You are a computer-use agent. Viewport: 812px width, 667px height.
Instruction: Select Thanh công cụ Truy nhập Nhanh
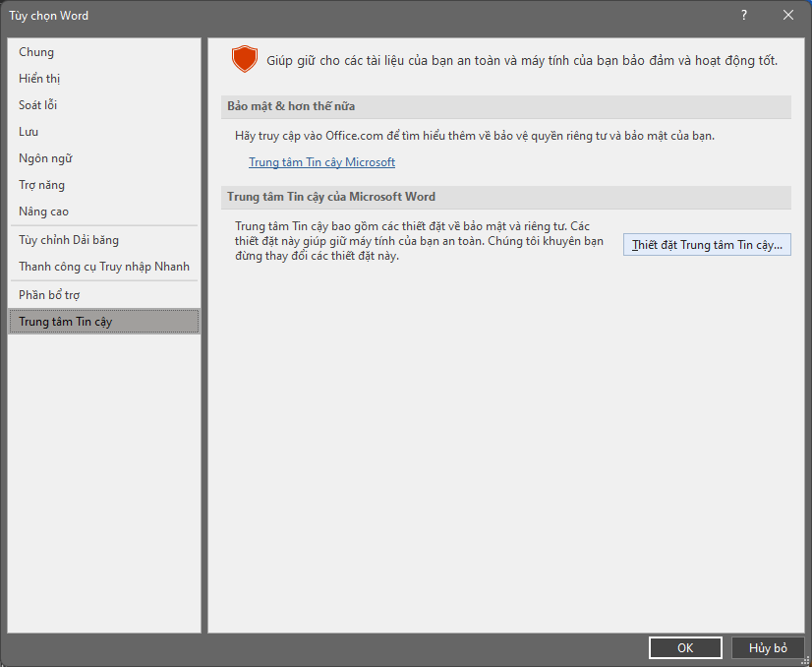point(104,267)
